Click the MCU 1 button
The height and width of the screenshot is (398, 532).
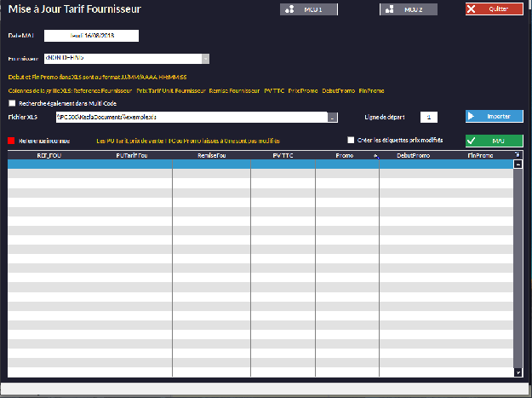pyautogui.click(x=308, y=9)
